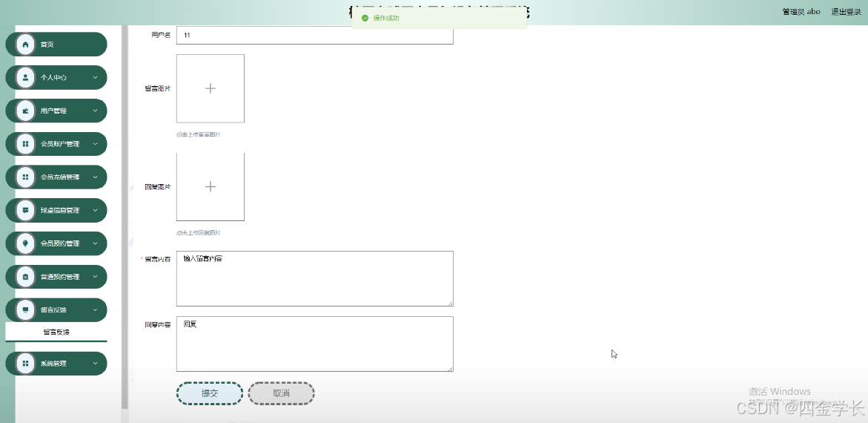Click the plus icon to upload 回复图片
The image size is (868, 423).
tap(211, 187)
